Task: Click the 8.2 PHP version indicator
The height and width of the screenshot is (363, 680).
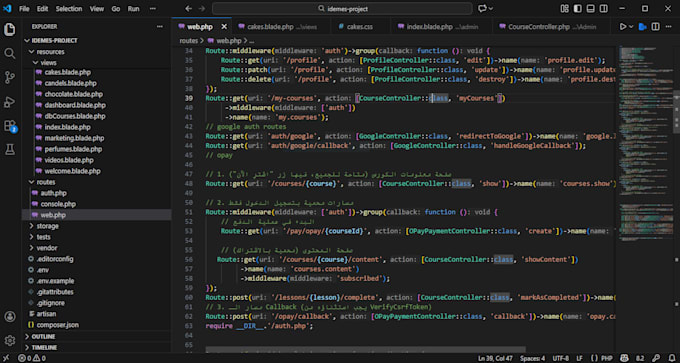Action: coord(640,358)
